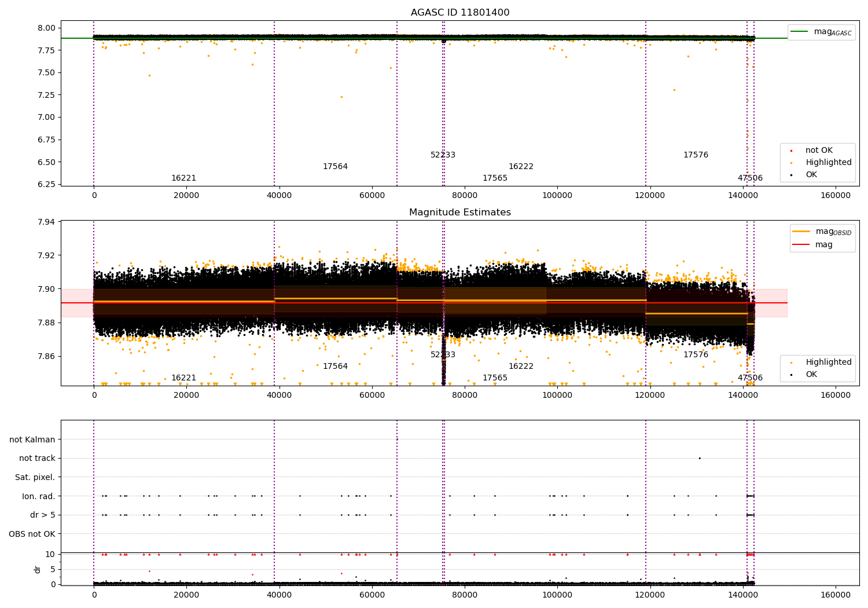
Task: Click OBSID 16222 in Magnitude Estimates plot
Action: click(521, 367)
